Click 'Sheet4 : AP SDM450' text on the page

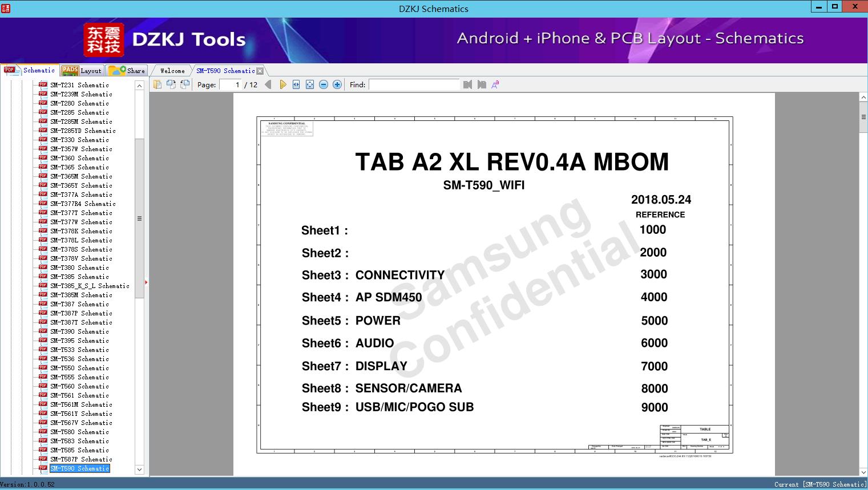[x=362, y=297]
